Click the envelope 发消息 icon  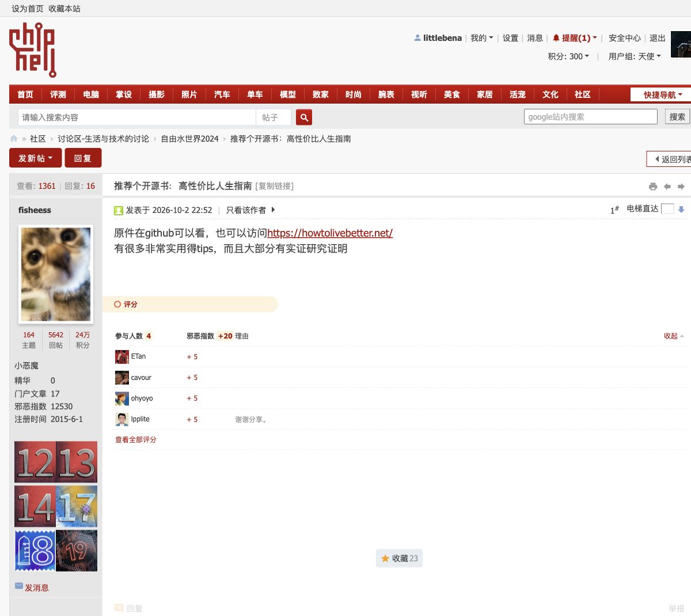pyautogui.click(x=19, y=586)
